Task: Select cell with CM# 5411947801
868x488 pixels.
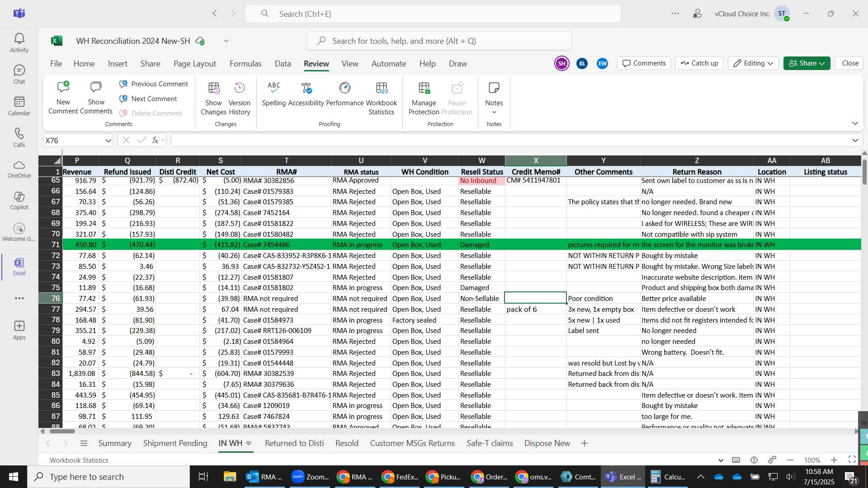Action: (x=536, y=181)
